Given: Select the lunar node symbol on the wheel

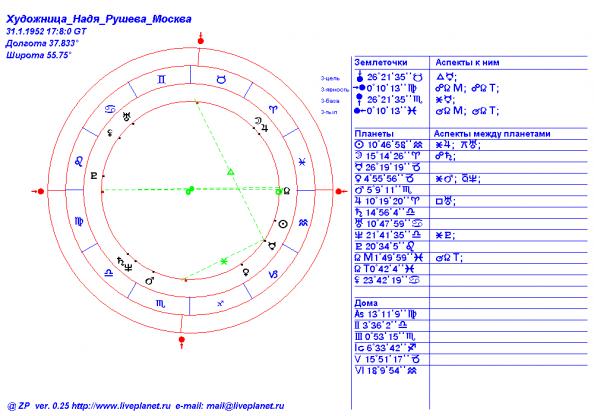Looking at the screenshot, I should (287, 191).
